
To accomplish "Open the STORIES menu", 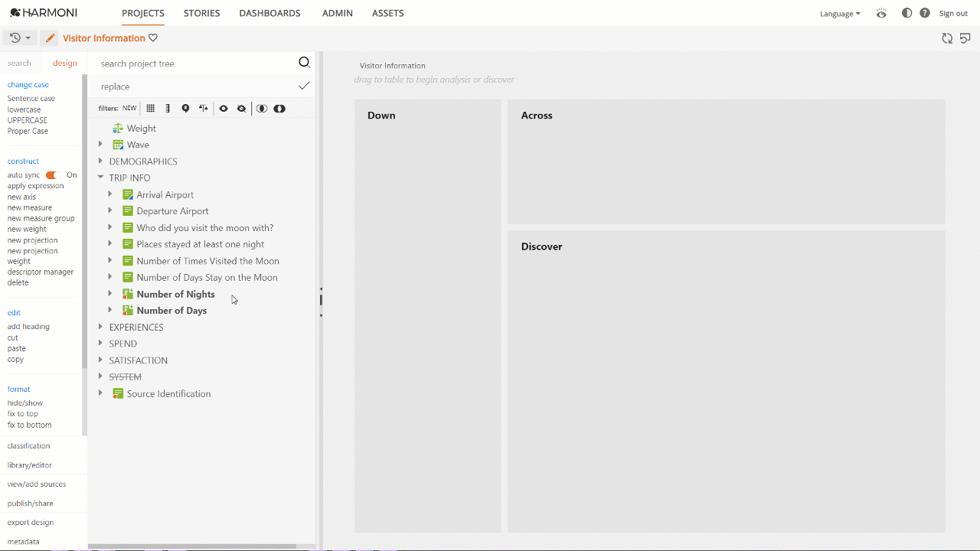I will point(201,13).
